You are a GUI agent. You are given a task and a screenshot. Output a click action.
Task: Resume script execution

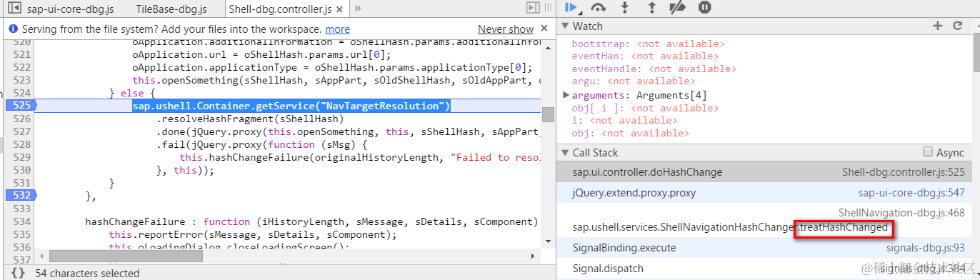pyautogui.click(x=570, y=8)
